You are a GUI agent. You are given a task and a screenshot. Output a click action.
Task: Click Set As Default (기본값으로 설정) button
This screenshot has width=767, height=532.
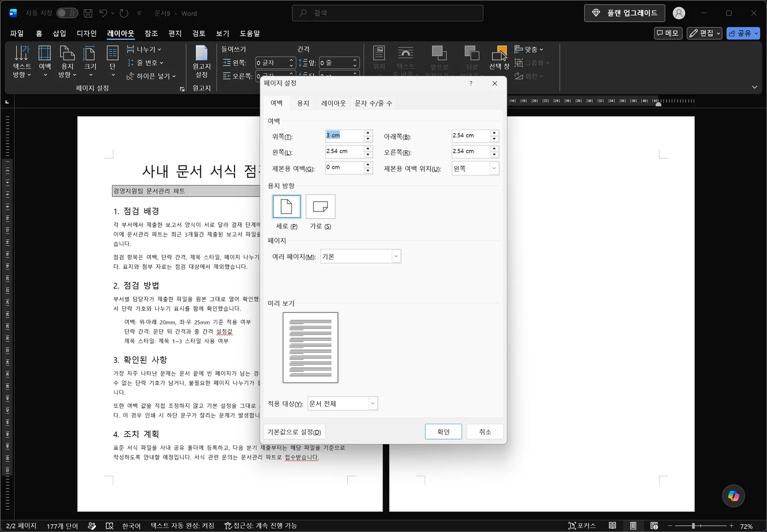(294, 432)
